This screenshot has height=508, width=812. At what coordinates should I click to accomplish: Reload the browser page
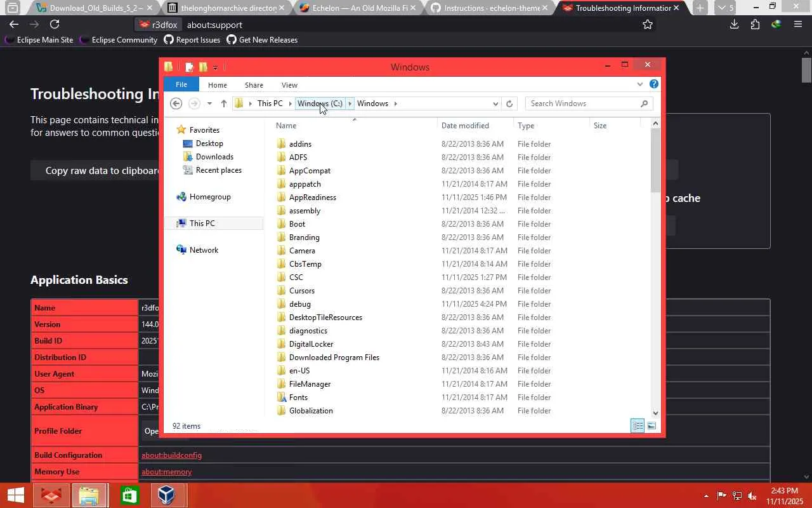[x=55, y=24]
